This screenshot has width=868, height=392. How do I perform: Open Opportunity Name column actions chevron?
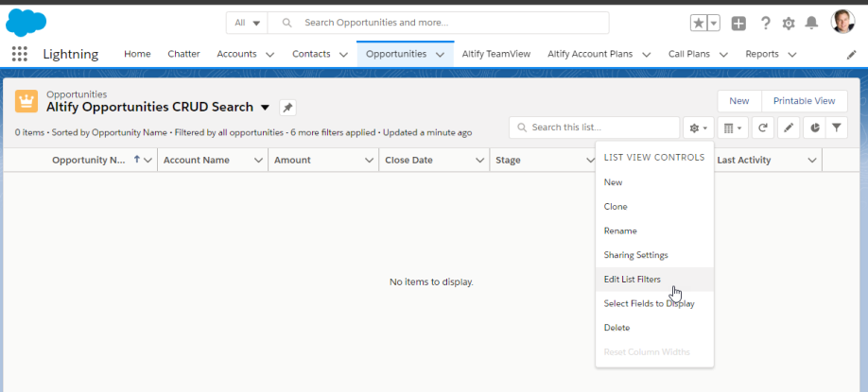[148, 161]
